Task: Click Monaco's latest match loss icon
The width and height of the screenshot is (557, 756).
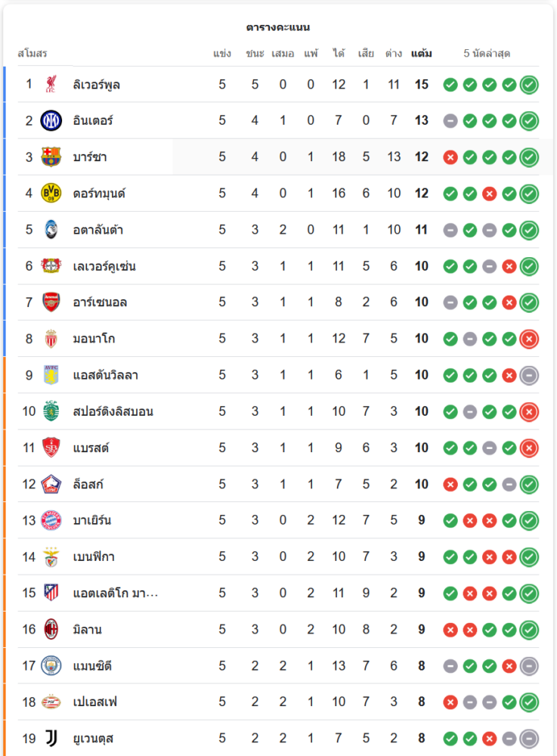Action: (529, 339)
